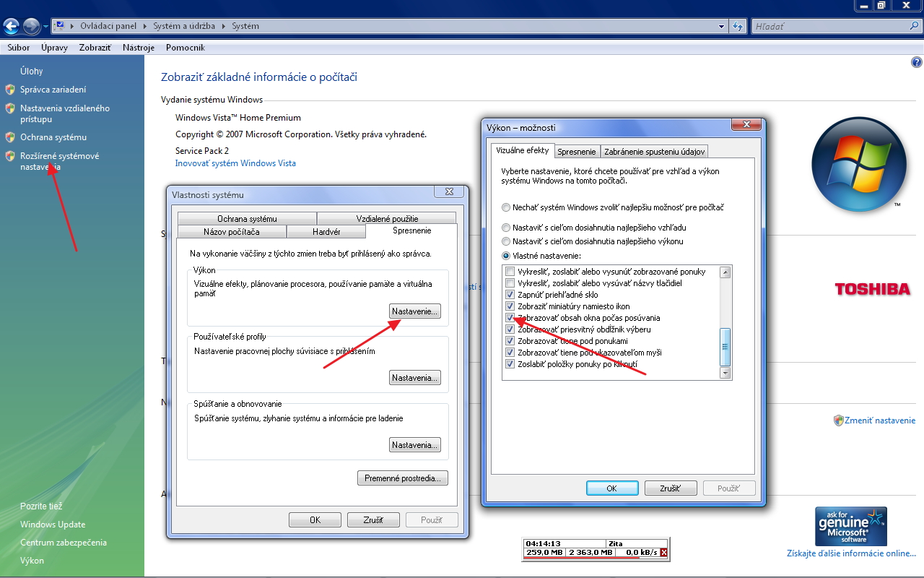Expand the arrow before 'Ovládací panel' breadcrumb

(x=72, y=26)
